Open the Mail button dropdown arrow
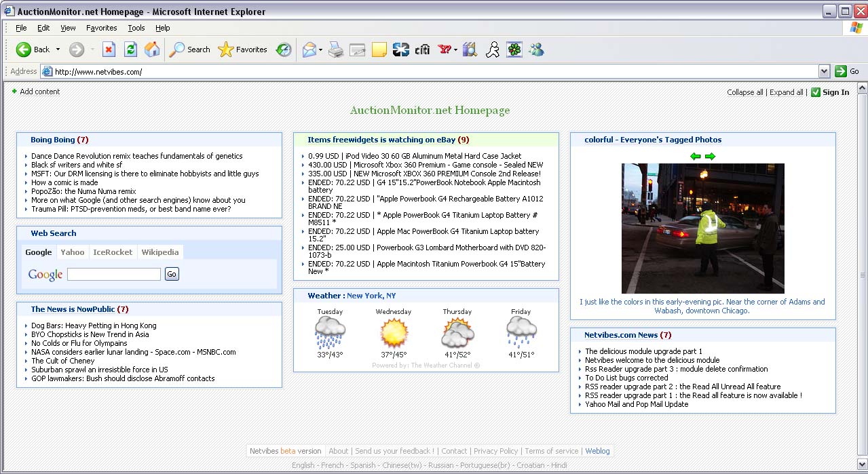868x474 pixels. point(320,50)
